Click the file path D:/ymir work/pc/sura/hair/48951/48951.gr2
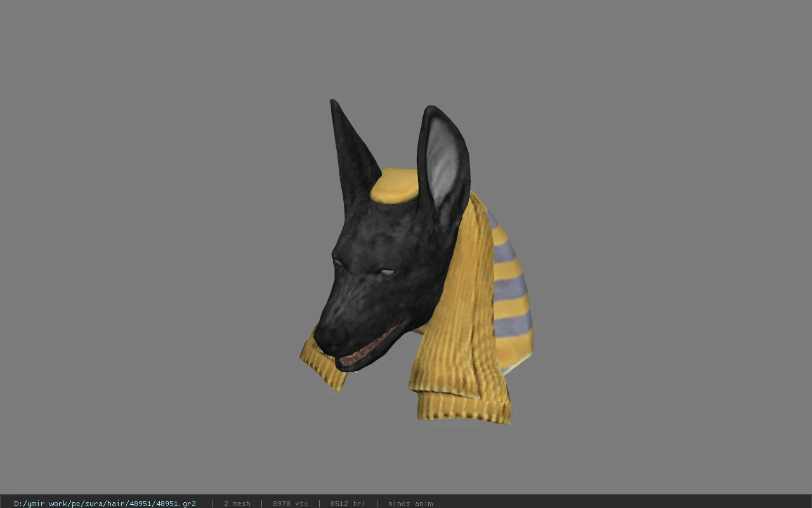Image resolution: width=812 pixels, height=508 pixels. tap(105, 504)
